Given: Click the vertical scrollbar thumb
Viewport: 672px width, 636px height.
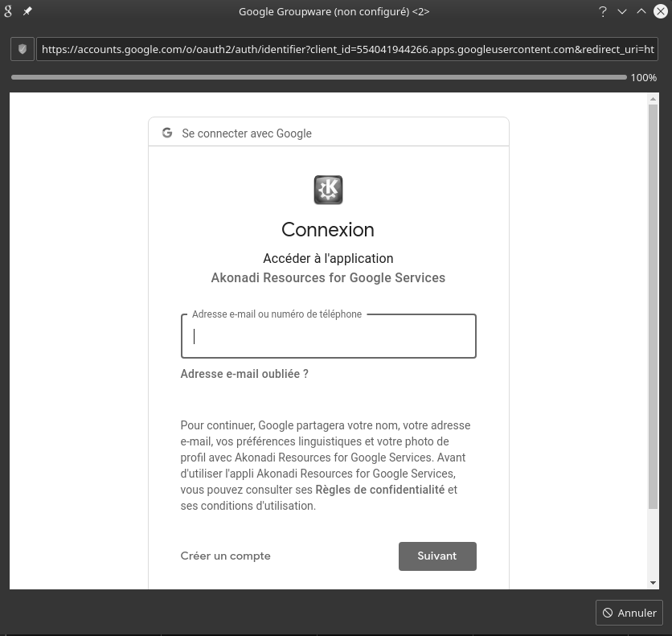Looking at the screenshot, I should pos(654,307).
